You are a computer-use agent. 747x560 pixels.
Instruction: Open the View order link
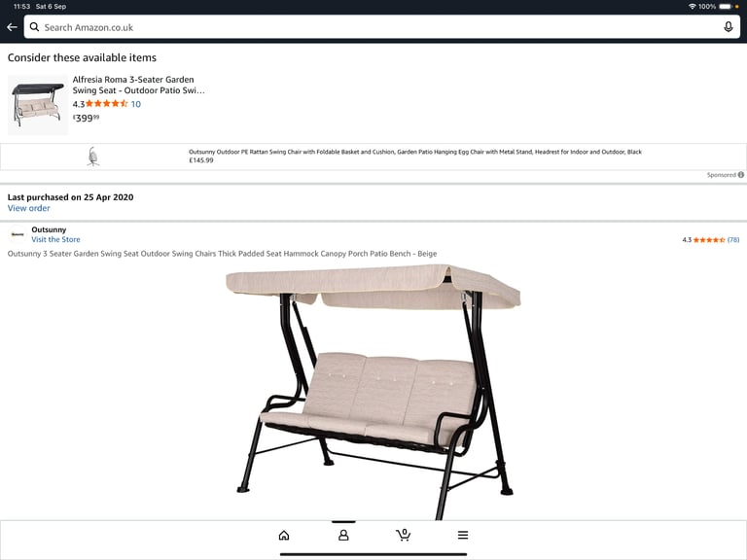[x=28, y=208]
